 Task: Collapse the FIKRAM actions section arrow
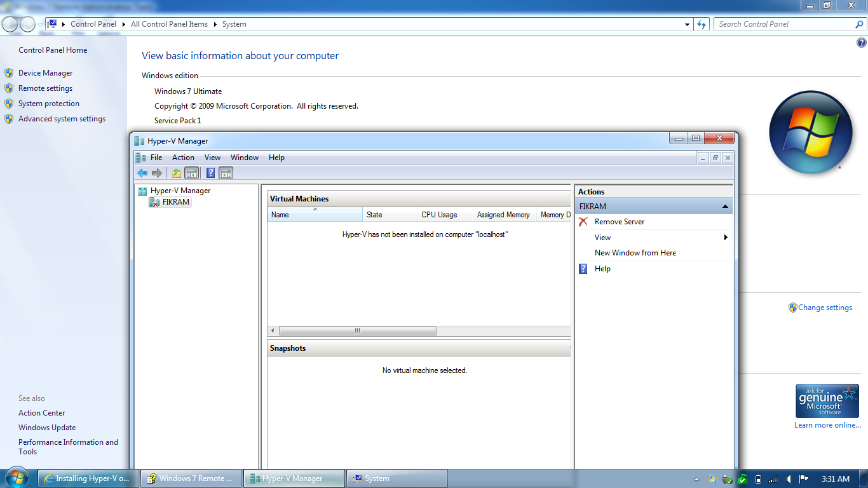(x=725, y=207)
